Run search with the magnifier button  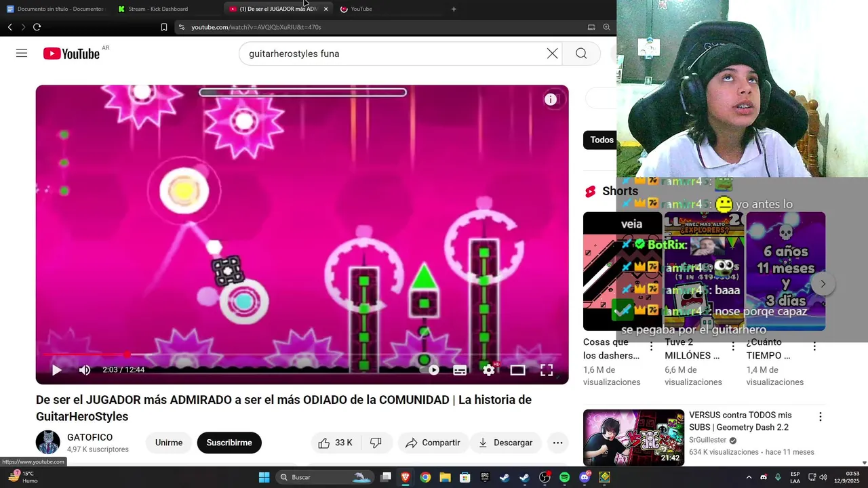click(581, 54)
